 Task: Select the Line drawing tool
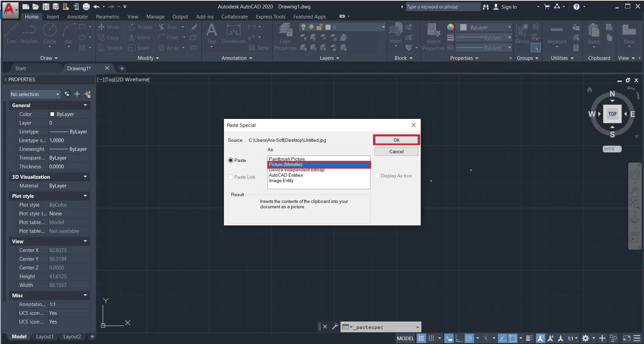(11, 33)
